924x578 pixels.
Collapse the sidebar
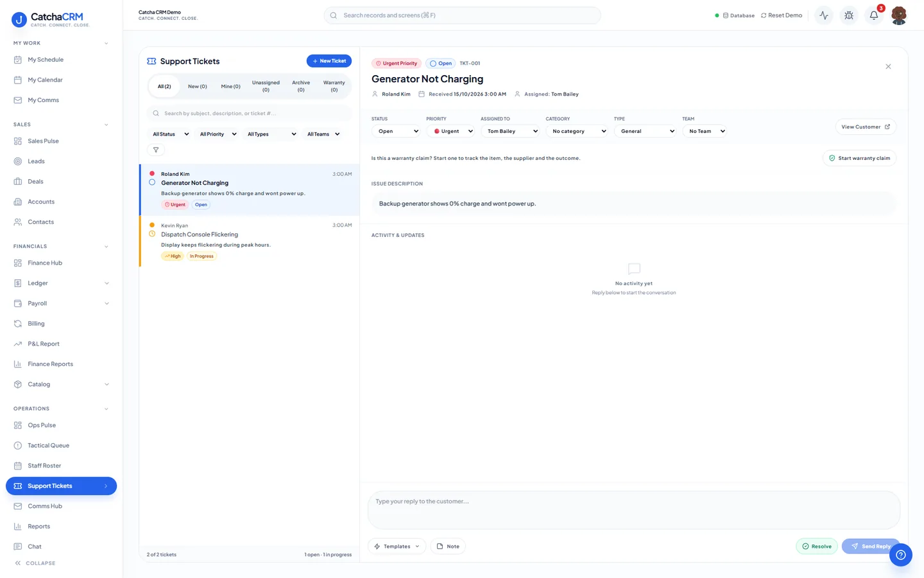[x=35, y=563]
